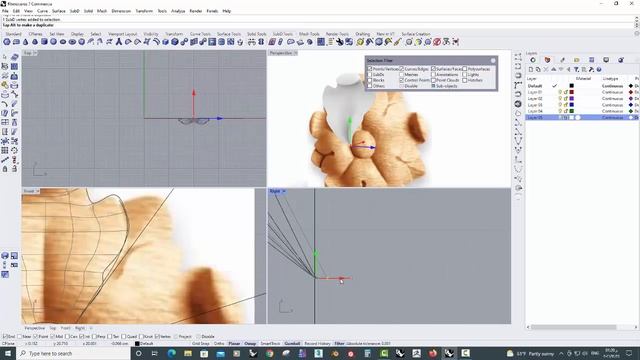This screenshot has height=360, width=640.
Task: Click the Y-shaped branch icon in SubD toolbar
Action: pyautogui.click(x=118, y=42)
